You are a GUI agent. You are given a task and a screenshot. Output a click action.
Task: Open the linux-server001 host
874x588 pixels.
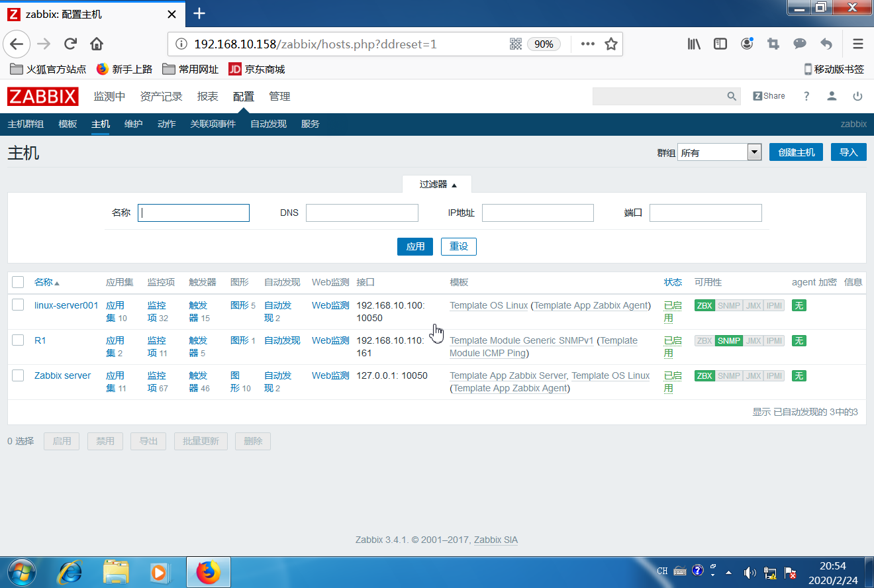[x=66, y=305]
